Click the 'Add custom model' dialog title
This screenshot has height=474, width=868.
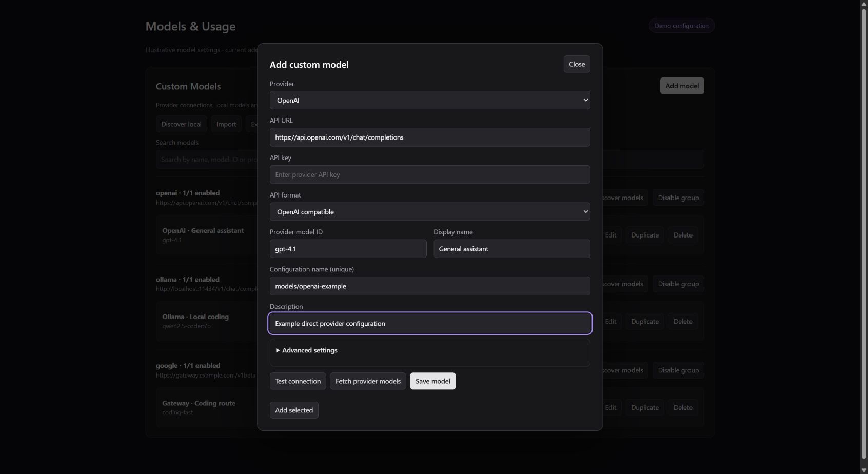309,64
